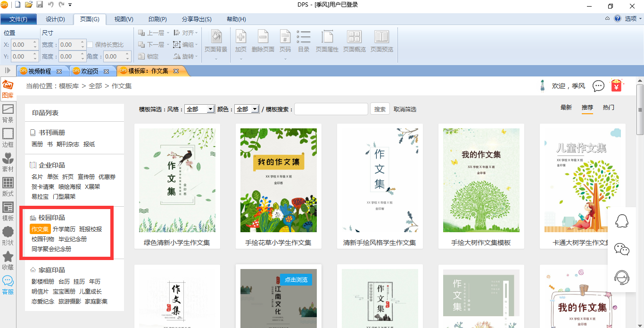Screen dimensions: 644x328
Task: Open the 背景 background panel in the sidebar
Action: coord(8,113)
